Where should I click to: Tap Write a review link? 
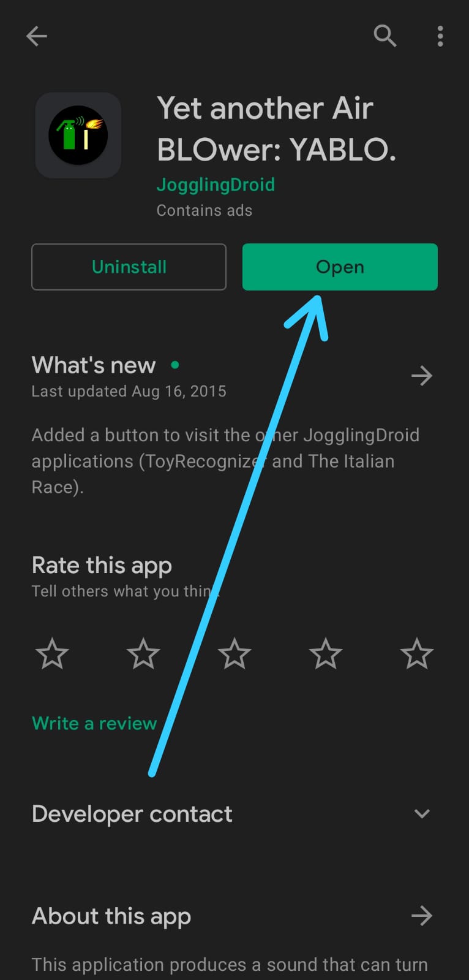click(94, 723)
